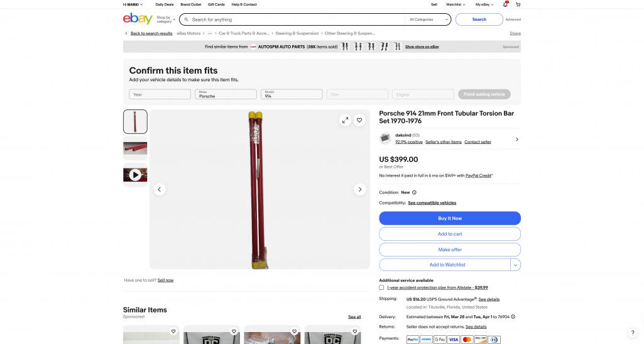Expand Shop by category dropdown

(165, 19)
